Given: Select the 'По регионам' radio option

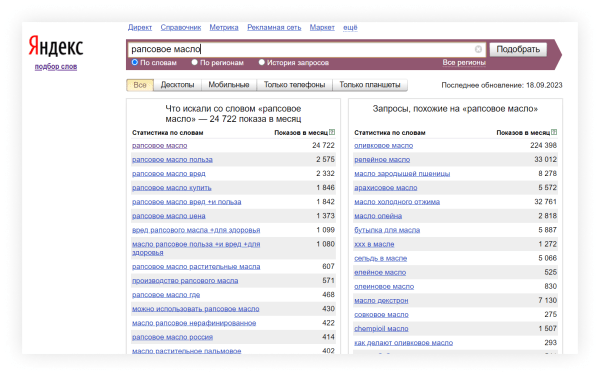Looking at the screenshot, I should [194, 62].
